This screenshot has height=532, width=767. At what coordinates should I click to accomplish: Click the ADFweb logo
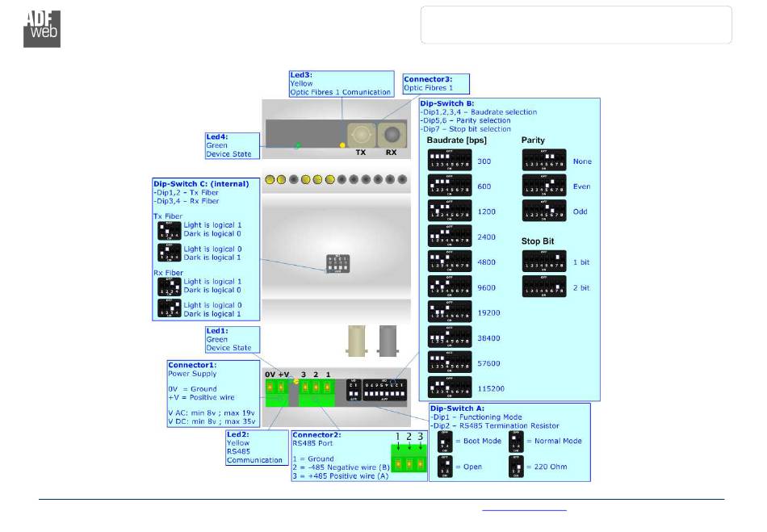click(42, 29)
